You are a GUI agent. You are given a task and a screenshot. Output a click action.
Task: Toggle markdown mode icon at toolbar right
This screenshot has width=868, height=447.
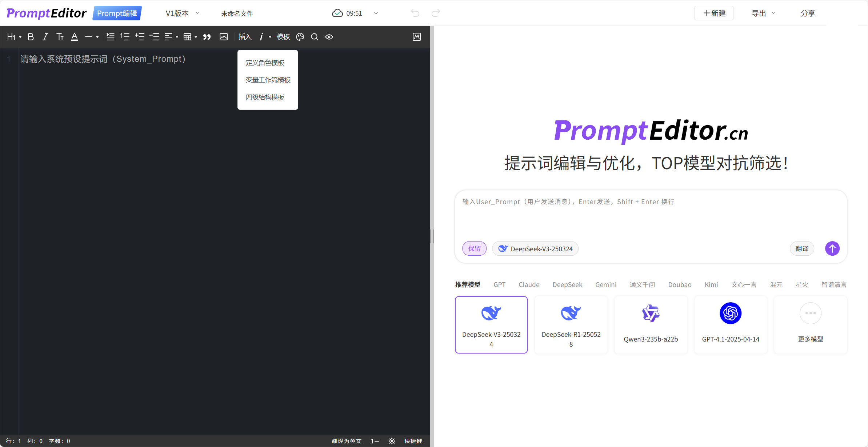[x=417, y=37]
